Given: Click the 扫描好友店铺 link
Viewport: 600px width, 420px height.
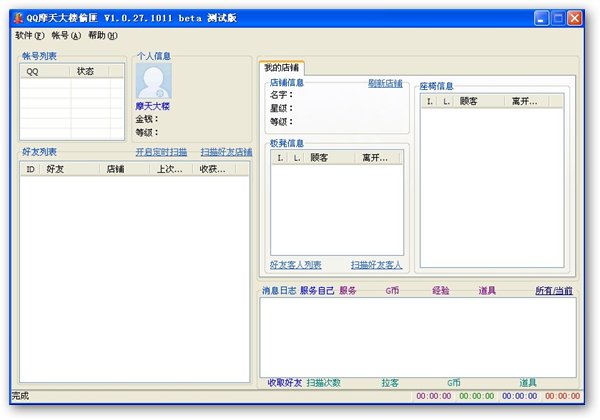Looking at the screenshot, I should [227, 152].
